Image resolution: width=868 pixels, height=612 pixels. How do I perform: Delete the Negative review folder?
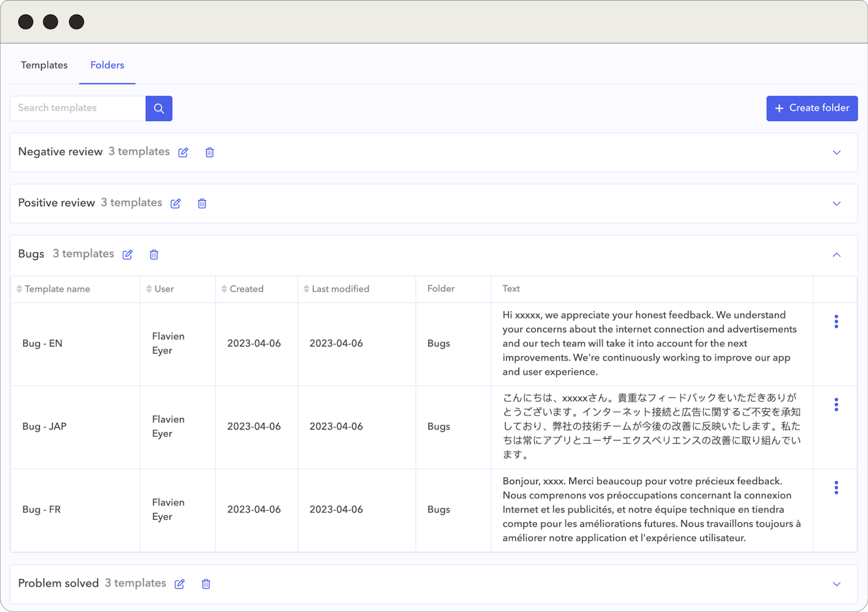pos(209,152)
